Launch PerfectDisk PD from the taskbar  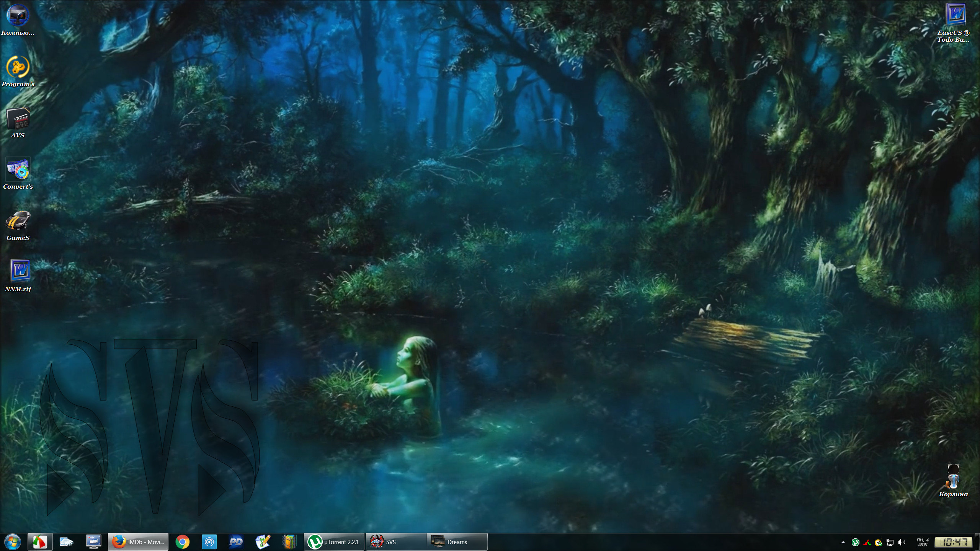(x=236, y=542)
